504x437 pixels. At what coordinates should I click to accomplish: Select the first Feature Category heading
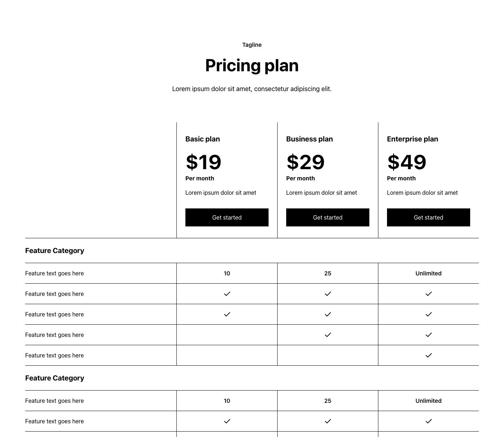pyautogui.click(x=55, y=251)
